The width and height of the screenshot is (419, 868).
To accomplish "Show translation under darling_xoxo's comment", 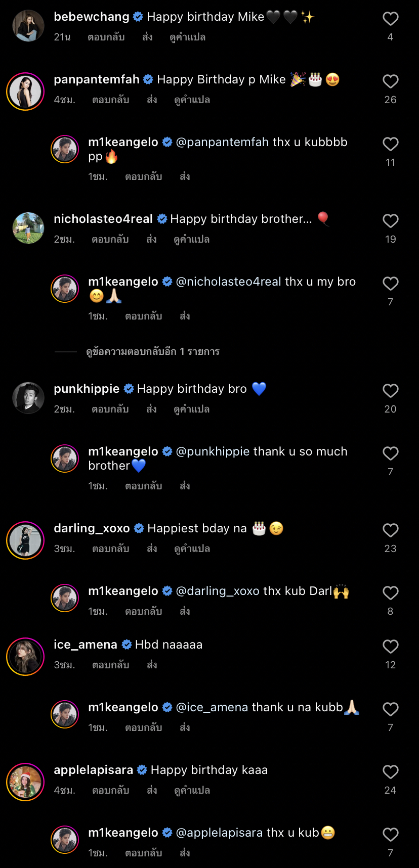I will coord(192,549).
